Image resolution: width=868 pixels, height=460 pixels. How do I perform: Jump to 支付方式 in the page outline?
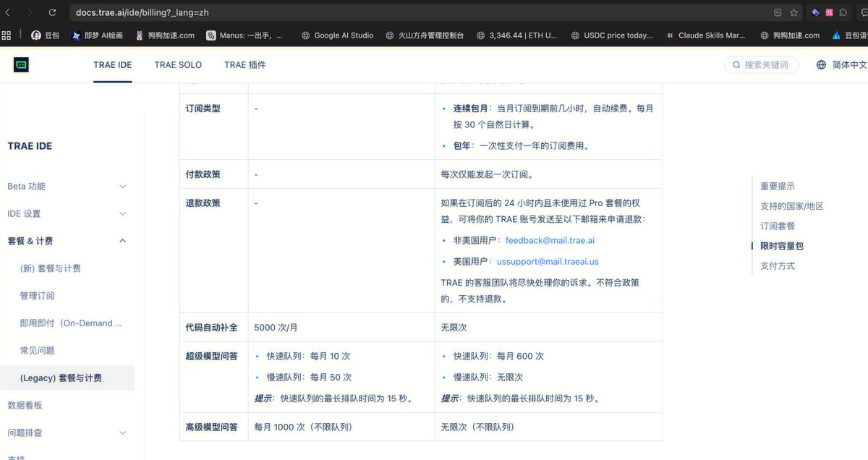click(778, 265)
